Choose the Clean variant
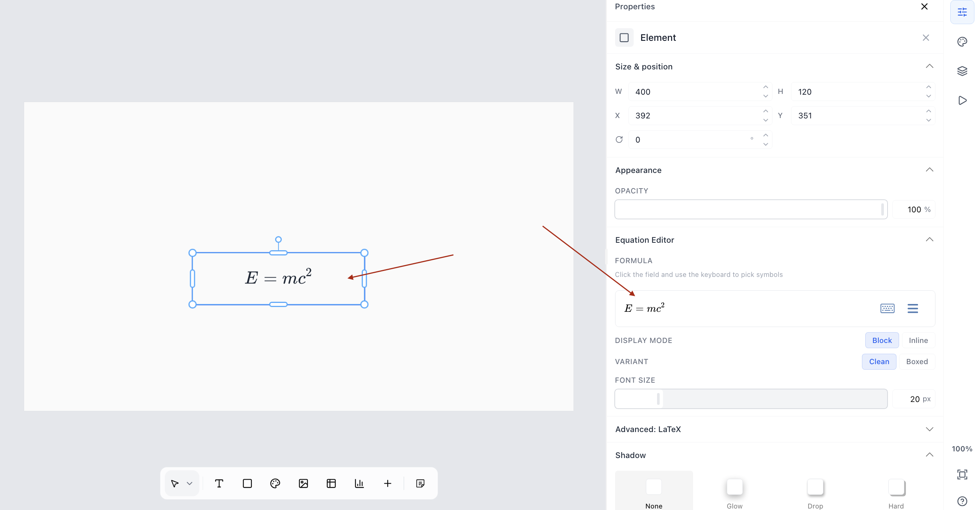This screenshot has height=510, width=980. (x=879, y=362)
